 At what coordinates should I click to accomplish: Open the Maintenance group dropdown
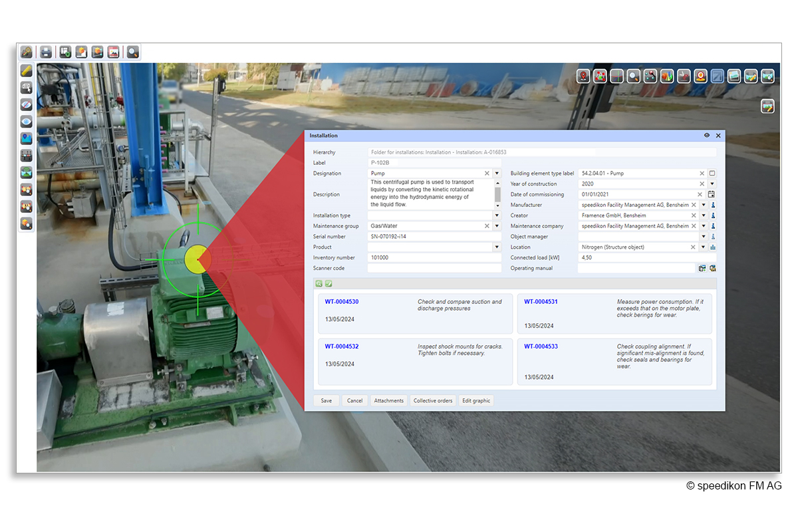click(x=497, y=226)
